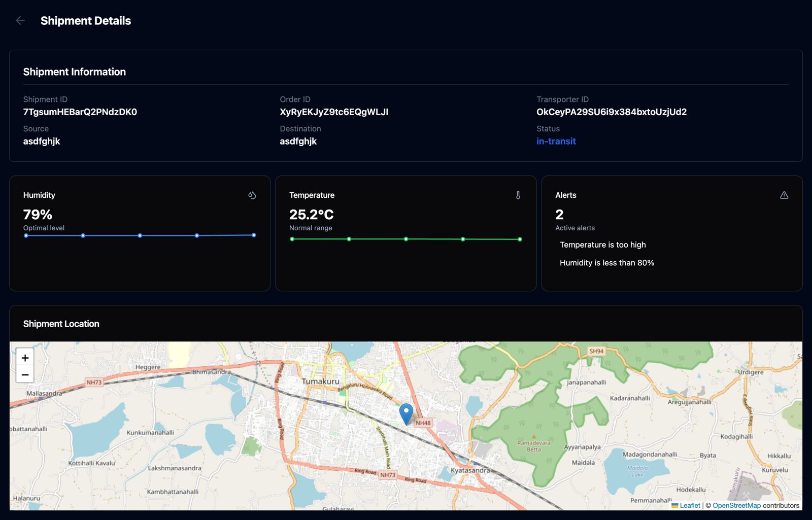
Task: Click the thermometer icon on the Temperature card
Action: 518,195
